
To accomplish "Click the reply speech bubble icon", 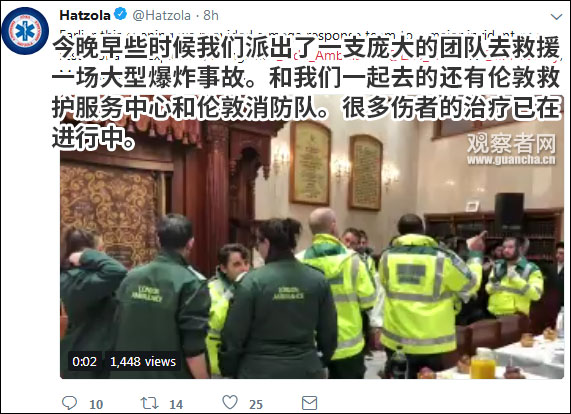I will [x=69, y=403].
